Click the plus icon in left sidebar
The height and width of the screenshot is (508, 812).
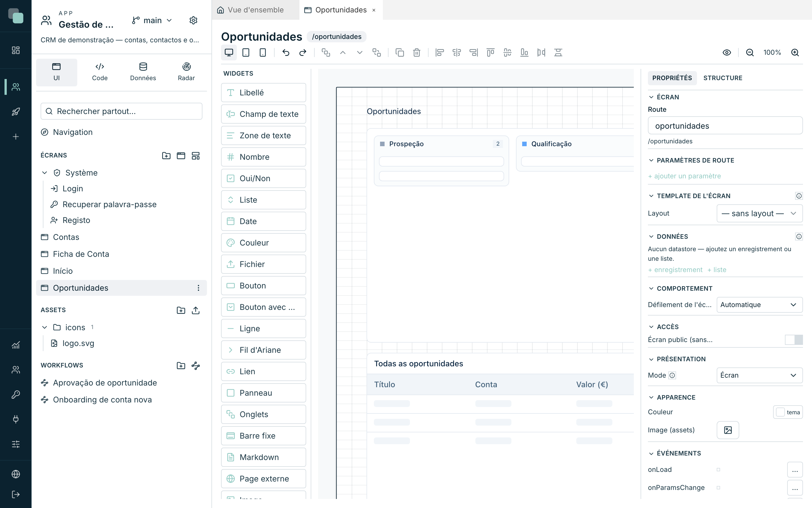[x=16, y=136]
